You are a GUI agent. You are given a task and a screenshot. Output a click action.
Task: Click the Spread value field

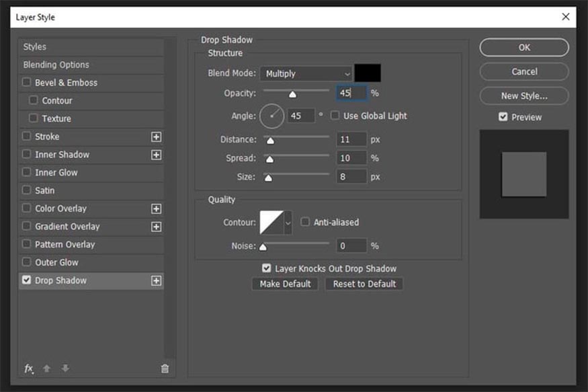coord(351,158)
